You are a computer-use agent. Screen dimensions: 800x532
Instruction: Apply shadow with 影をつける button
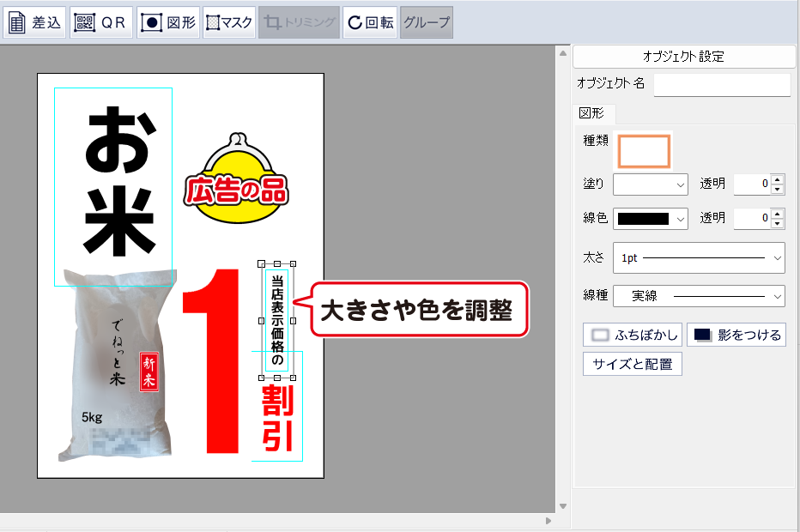736,335
